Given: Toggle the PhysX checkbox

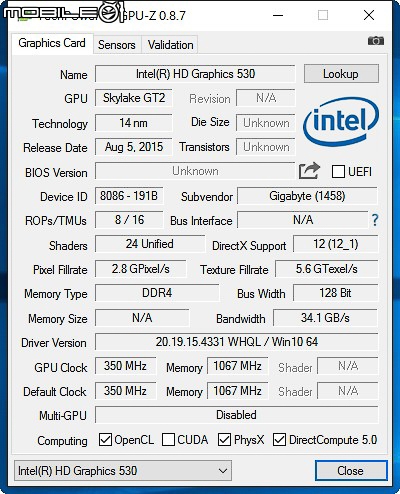Looking at the screenshot, I should 224,439.
